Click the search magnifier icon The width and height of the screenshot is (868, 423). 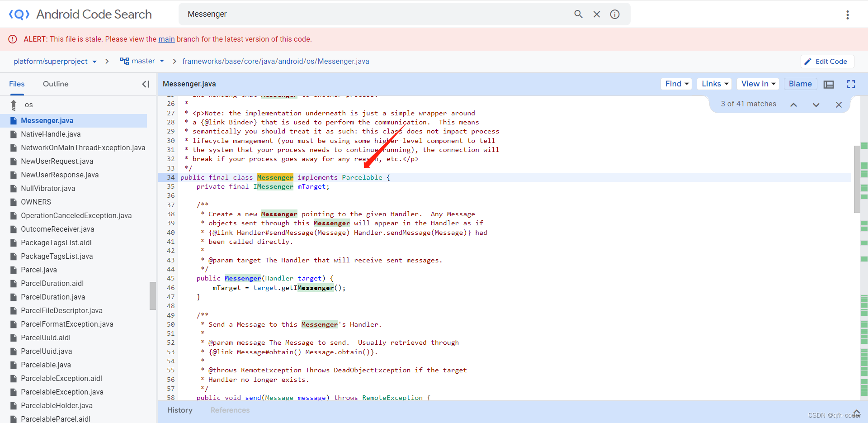coord(578,14)
